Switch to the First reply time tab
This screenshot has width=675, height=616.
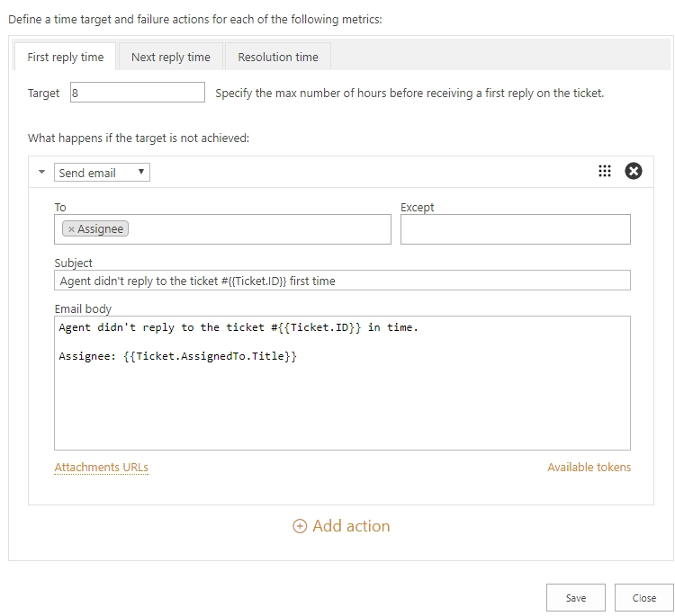(x=66, y=57)
